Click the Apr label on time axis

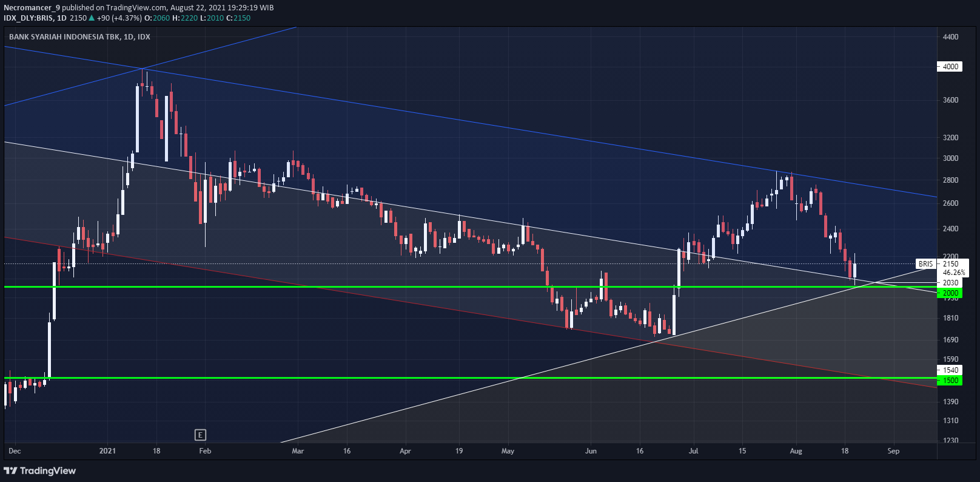[405, 450]
